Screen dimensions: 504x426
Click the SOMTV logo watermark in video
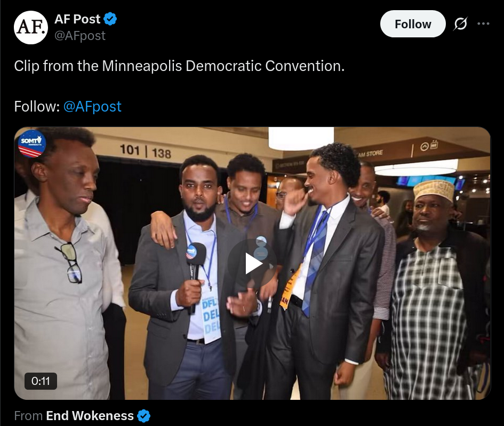coord(31,144)
